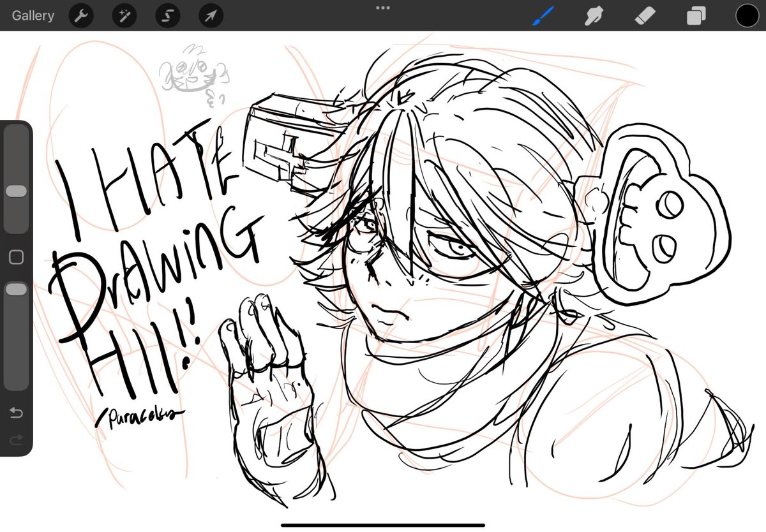Tap the square Modify button on the sidebar

(17, 257)
